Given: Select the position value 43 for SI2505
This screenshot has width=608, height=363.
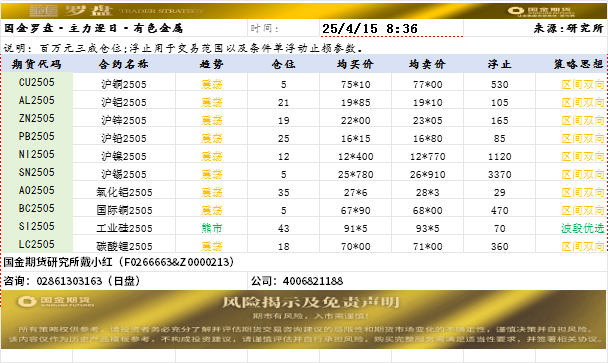Looking at the screenshot, I should pyautogui.click(x=283, y=228).
